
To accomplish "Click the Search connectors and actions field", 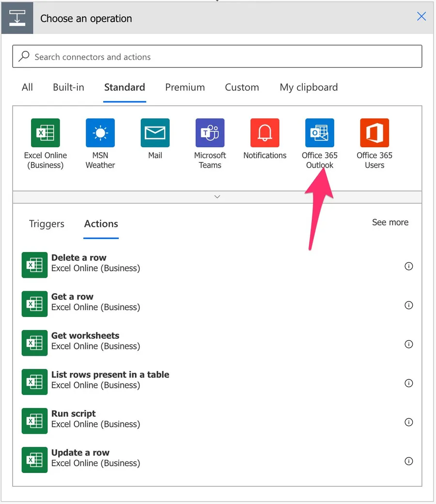I will (217, 57).
